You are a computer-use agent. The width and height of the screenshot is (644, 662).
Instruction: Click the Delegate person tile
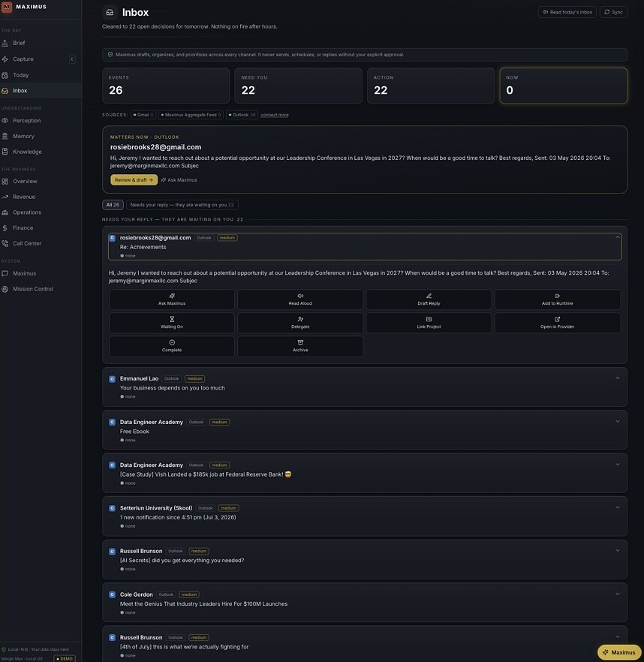[300, 323]
